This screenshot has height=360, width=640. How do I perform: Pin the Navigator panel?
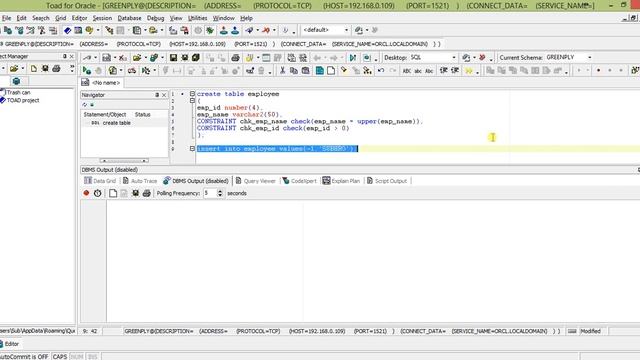click(x=157, y=95)
